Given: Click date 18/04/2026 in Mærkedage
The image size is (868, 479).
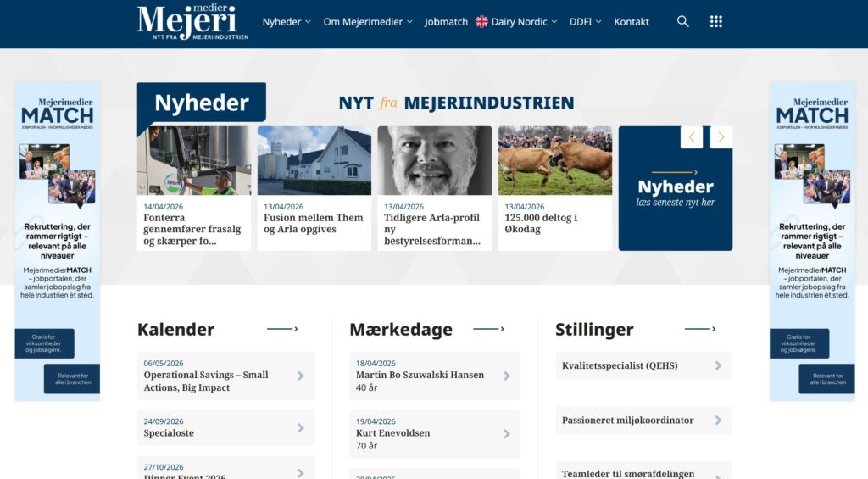Looking at the screenshot, I should pyautogui.click(x=376, y=363).
